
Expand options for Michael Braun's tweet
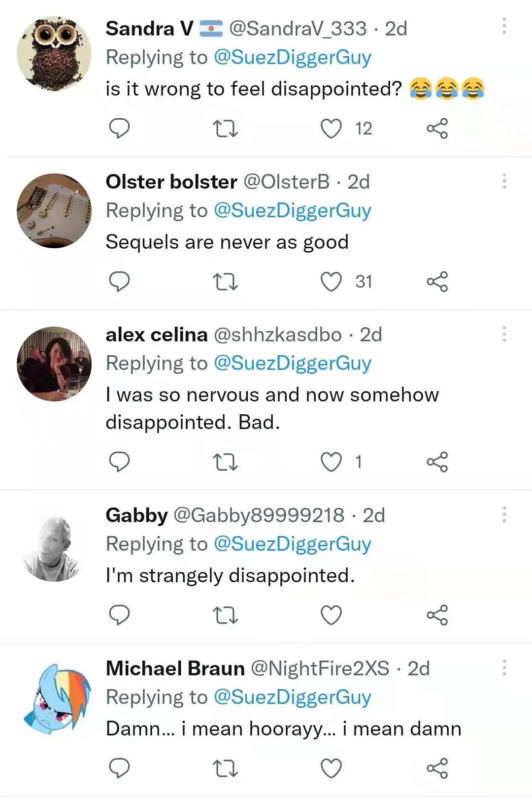[x=504, y=667]
